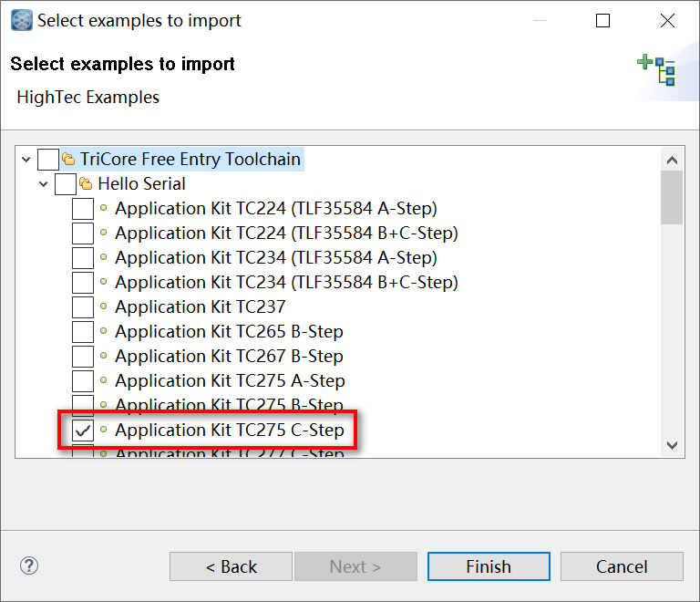Image resolution: width=700 pixels, height=602 pixels.
Task: Select Application Kit TC224 (TLF35584 A-Step) row text
Action: [276, 209]
